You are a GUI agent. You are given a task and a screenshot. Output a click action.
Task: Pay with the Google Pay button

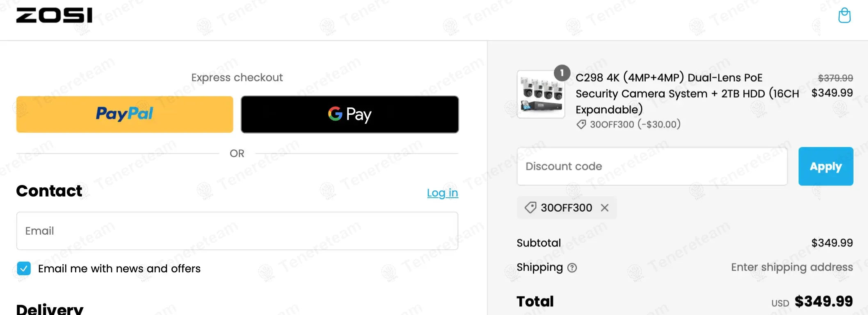pyautogui.click(x=349, y=114)
